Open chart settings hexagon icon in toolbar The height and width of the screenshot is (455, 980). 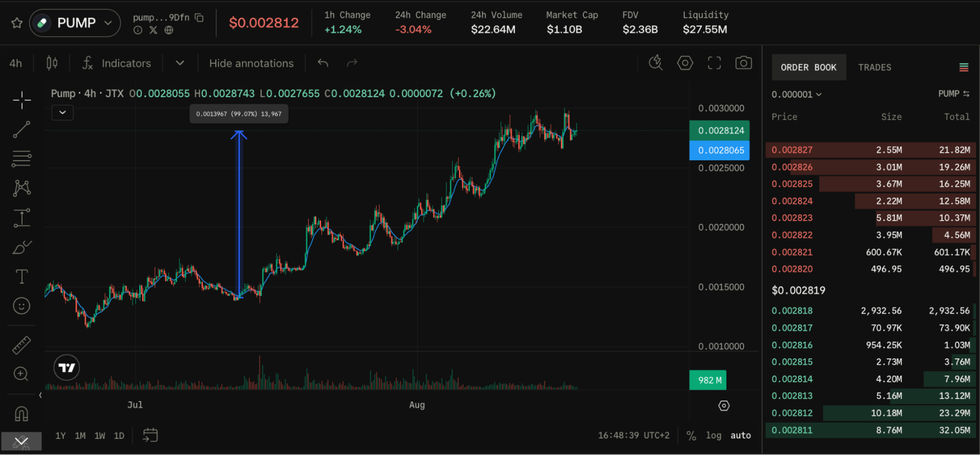pyautogui.click(x=685, y=63)
